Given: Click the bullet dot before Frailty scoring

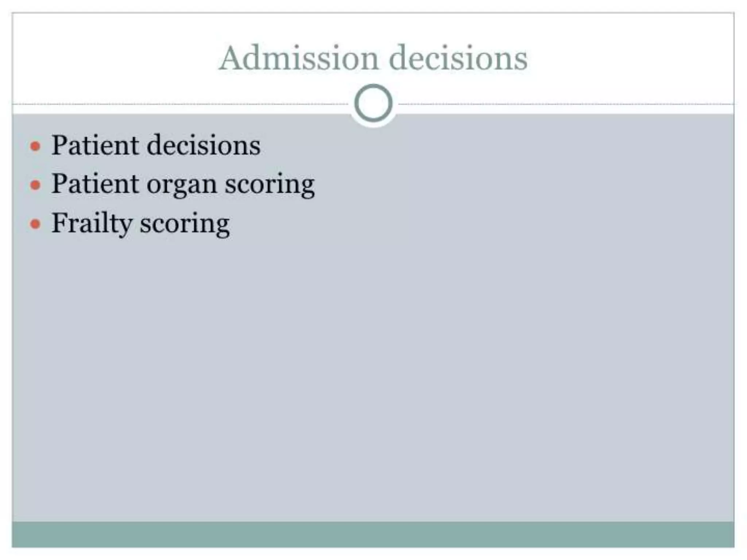Looking at the screenshot, I should tap(35, 223).
